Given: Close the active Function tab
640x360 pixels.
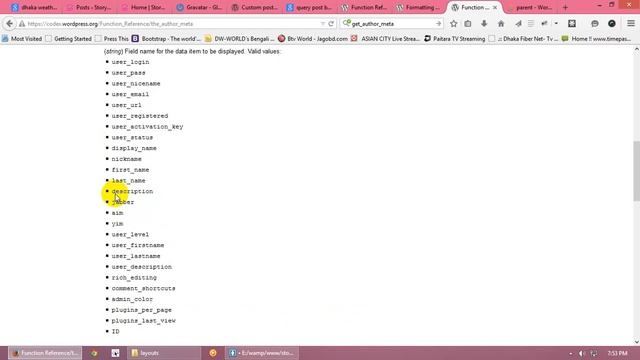Looking at the screenshot, I should click(x=495, y=7).
